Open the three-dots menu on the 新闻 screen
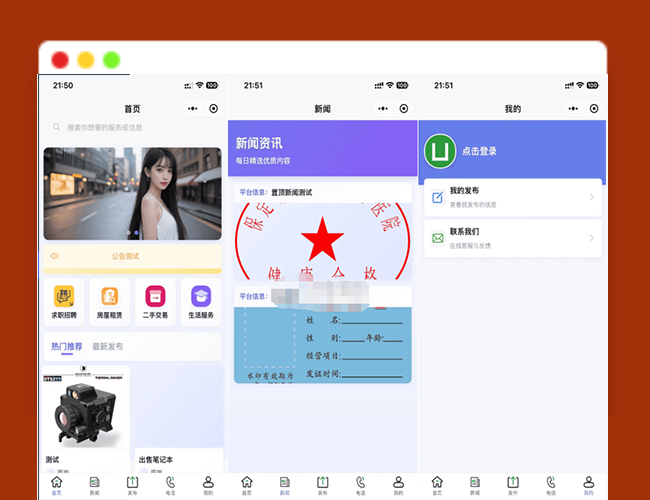The width and height of the screenshot is (650, 500). [x=383, y=109]
